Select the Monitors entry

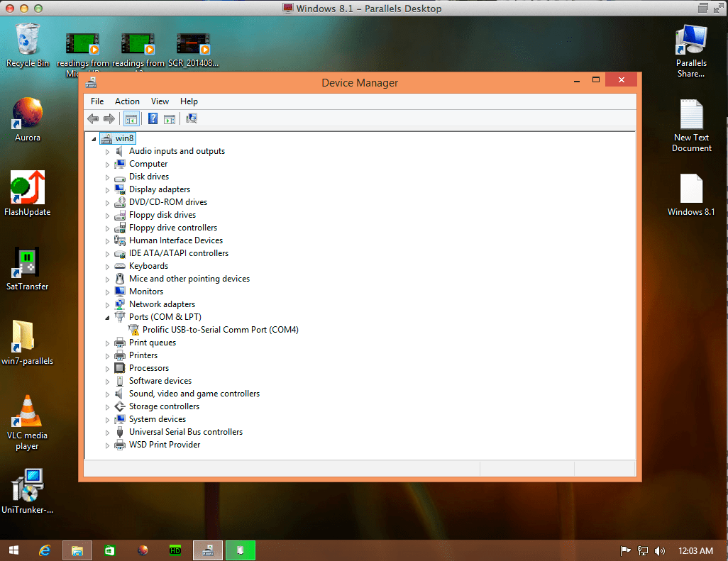[x=146, y=291]
